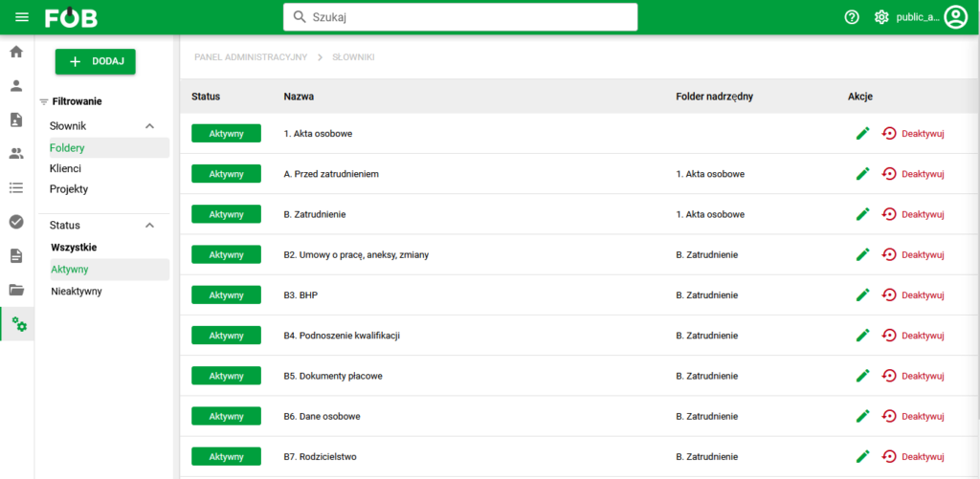This screenshot has width=980, height=479.
Task: Open PANEL ADMINISTRACYJNY breadcrumb
Action: [x=251, y=57]
